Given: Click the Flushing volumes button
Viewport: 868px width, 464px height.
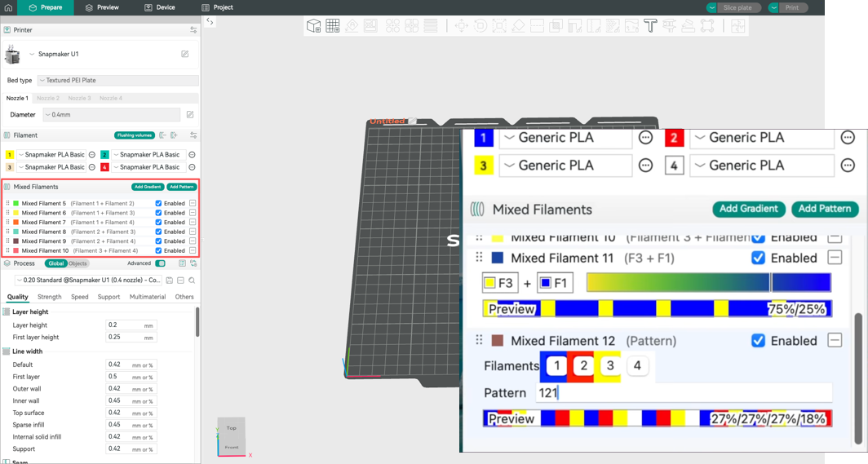Looking at the screenshot, I should click(x=135, y=135).
